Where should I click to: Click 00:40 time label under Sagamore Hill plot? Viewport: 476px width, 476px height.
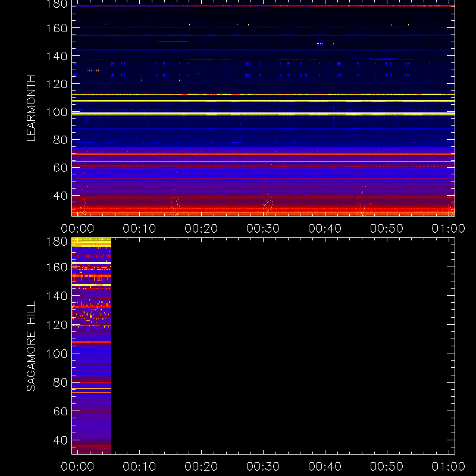tap(325, 466)
